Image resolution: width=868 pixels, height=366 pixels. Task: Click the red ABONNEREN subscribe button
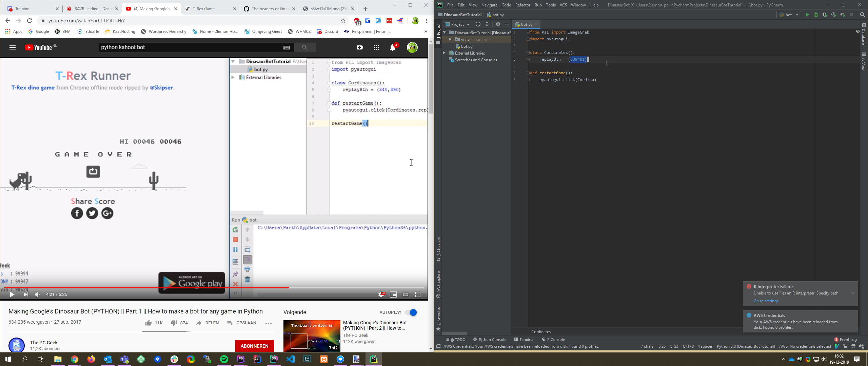click(254, 346)
